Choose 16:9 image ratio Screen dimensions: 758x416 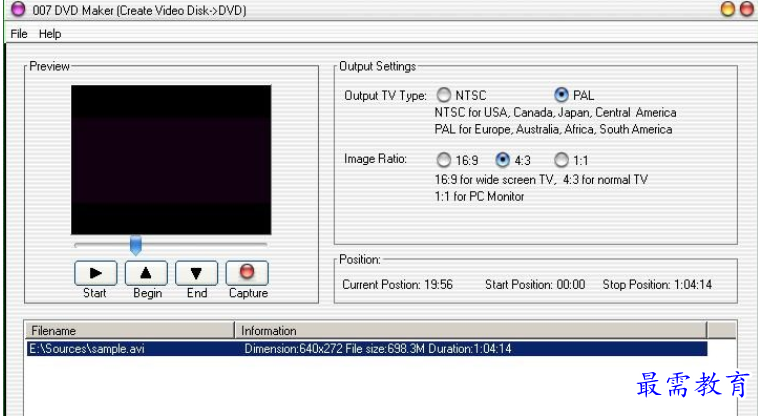pyautogui.click(x=443, y=159)
